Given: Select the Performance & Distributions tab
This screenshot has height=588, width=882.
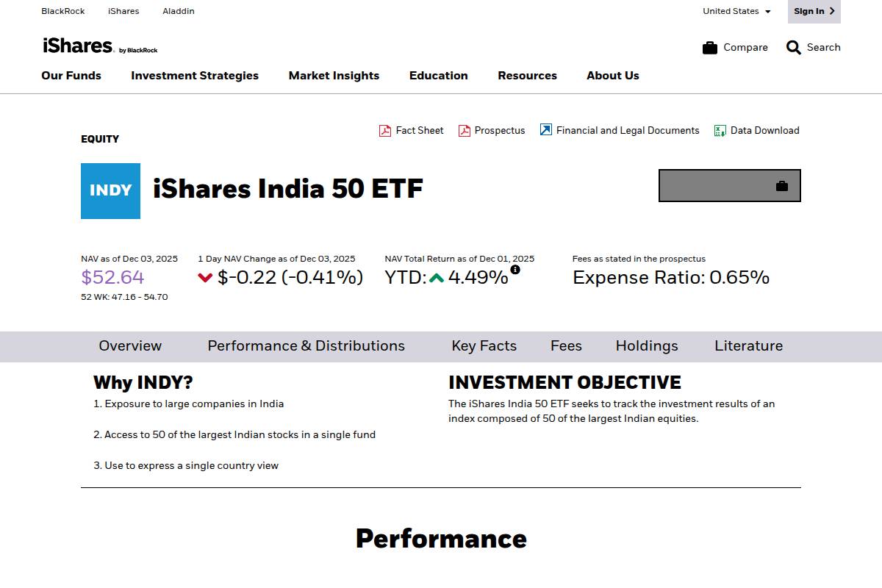Looking at the screenshot, I should (x=306, y=345).
